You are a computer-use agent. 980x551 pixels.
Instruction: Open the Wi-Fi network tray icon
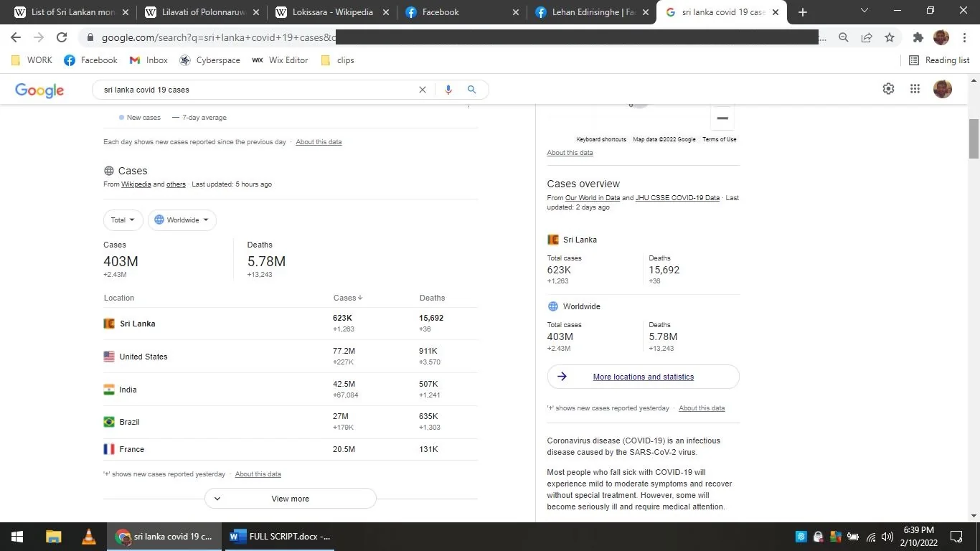tap(871, 537)
